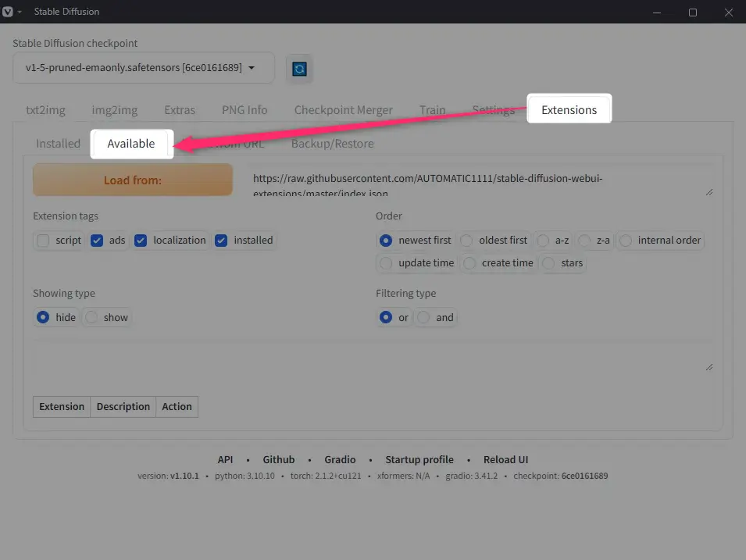The height and width of the screenshot is (560, 746).
Task: Maximize the Stable Diffusion window
Action: click(x=693, y=12)
